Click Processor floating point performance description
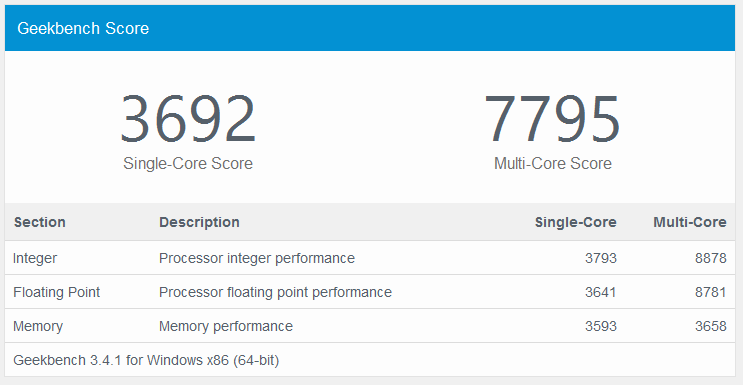This screenshot has height=385, width=743. pos(275,292)
